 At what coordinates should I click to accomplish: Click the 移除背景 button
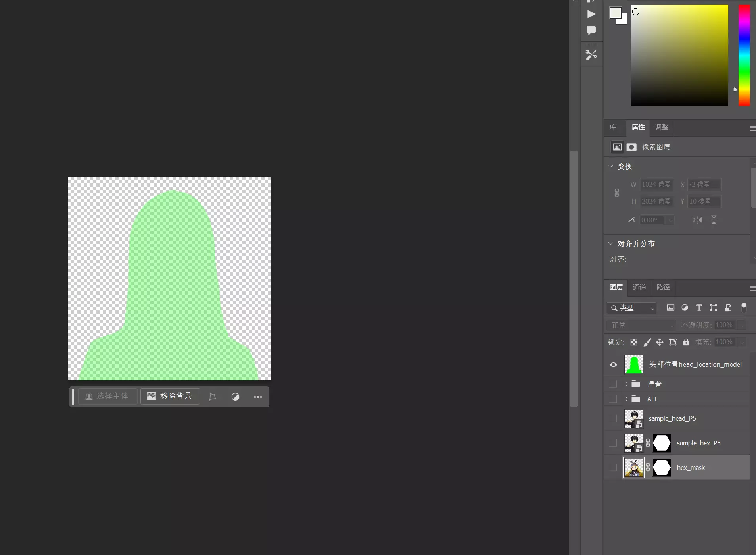[170, 396]
